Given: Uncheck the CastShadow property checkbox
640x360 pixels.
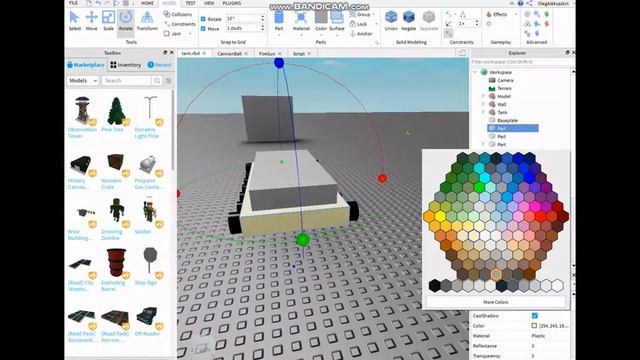Looking at the screenshot, I should (535, 316).
